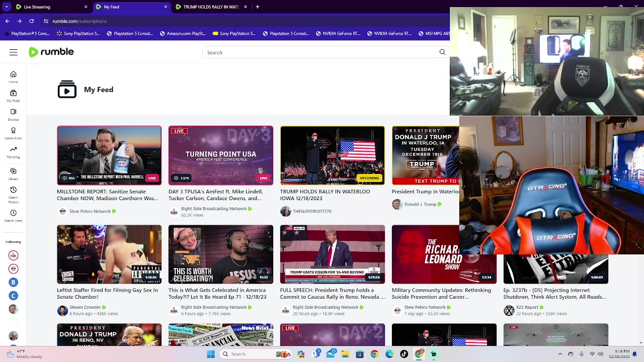Screen dimensions: 644x362
Task: Click the microphone icon in system tray
Action: coord(582,354)
